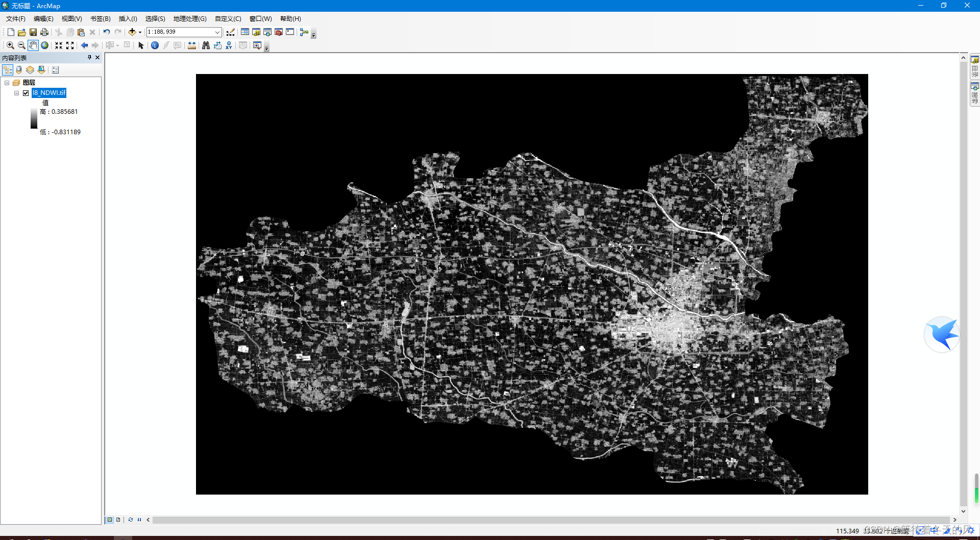Open the ArcCatalog window
The height and width of the screenshot is (540, 980).
256,32
